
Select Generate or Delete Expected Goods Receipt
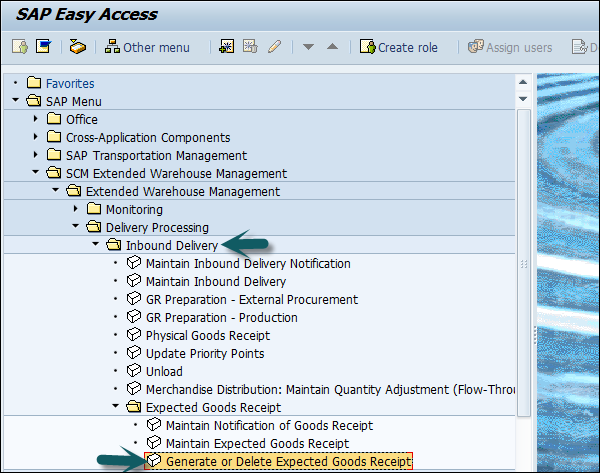pyautogui.click(x=288, y=462)
